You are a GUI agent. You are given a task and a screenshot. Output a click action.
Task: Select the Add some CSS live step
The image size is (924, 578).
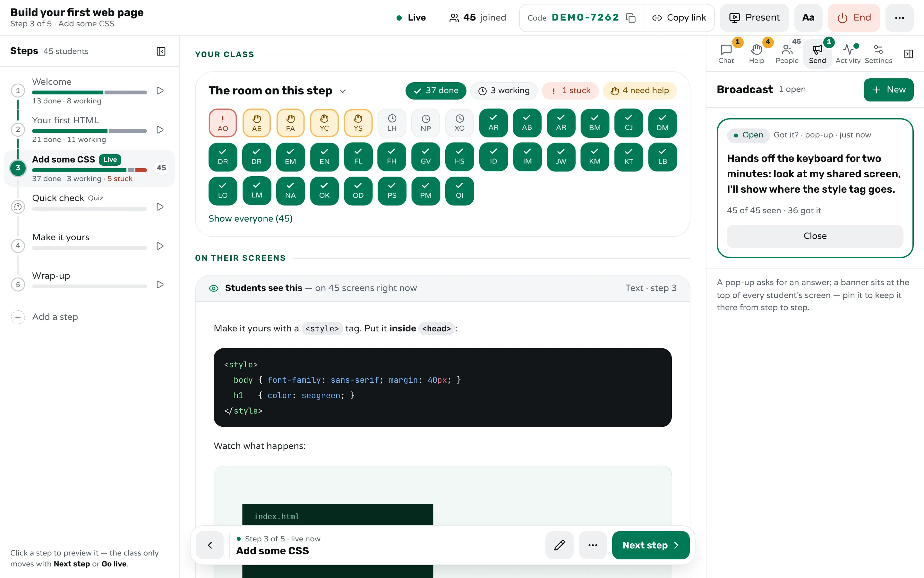[x=89, y=168]
